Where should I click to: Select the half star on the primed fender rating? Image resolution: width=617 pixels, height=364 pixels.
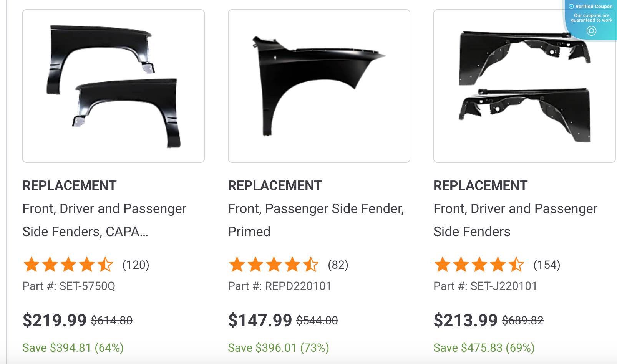pyautogui.click(x=311, y=264)
